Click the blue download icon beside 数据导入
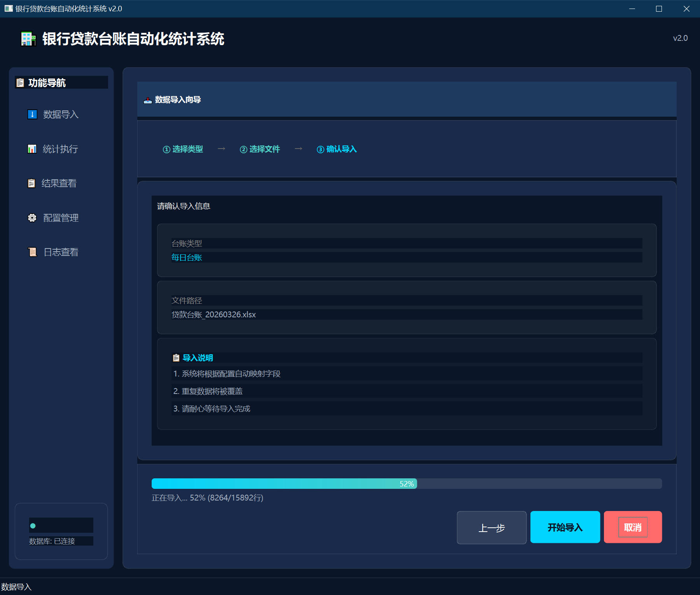Image resolution: width=700 pixels, height=595 pixels. coord(32,114)
